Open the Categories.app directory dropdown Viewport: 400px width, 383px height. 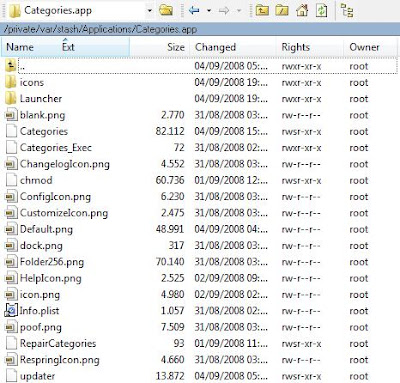pos(150,11)
